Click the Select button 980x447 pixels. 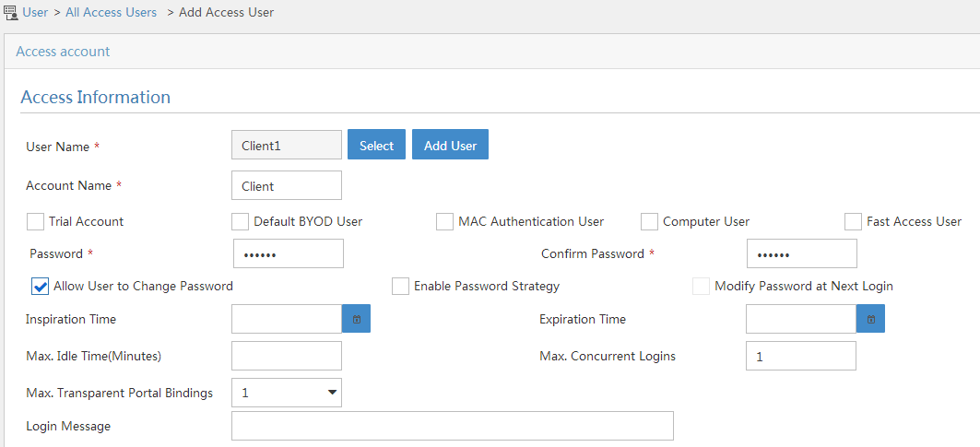pos(376,145)
